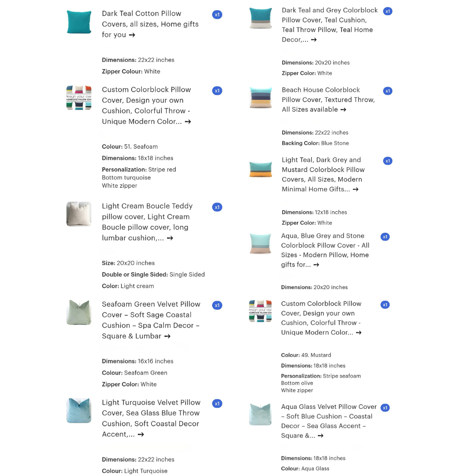Click the Dark Teal and Grey Colorblock thumbnail
The height and width of the screenshot is (476, 476).
(x=260, y=18)
